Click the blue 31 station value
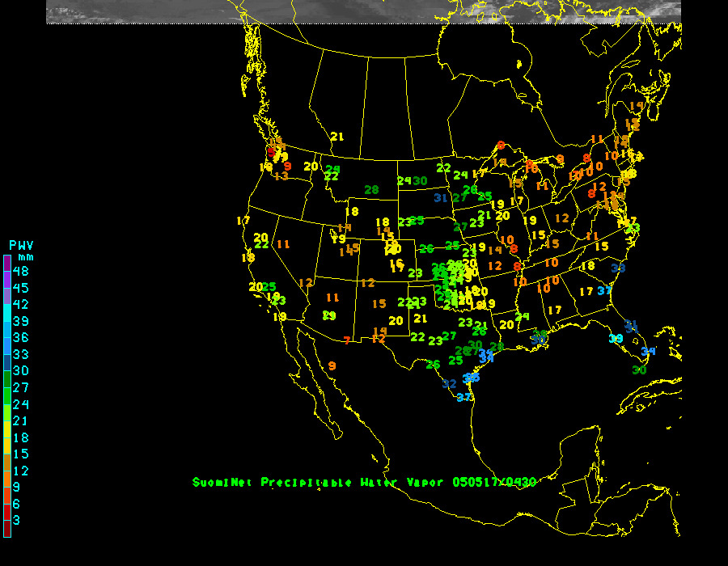 (x=441, y=197)
